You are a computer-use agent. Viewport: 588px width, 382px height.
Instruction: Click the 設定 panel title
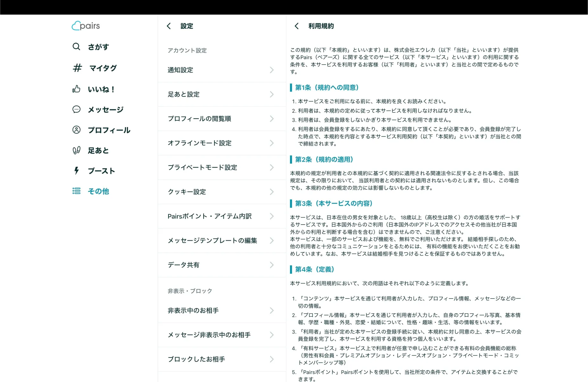[187, 26]
